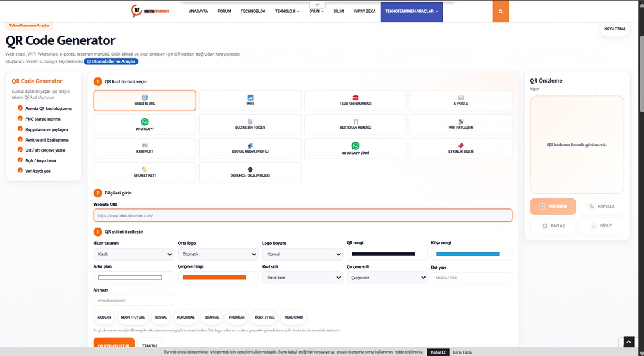Expand the Kod stili dropdown
Screen dimensions: 644x356
pos(303,278)
